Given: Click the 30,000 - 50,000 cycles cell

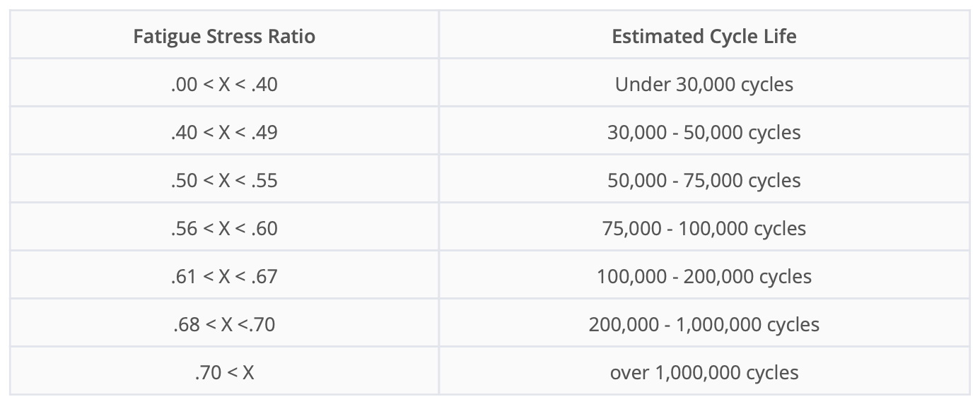Looking at the screenshot, I should 704,133.
